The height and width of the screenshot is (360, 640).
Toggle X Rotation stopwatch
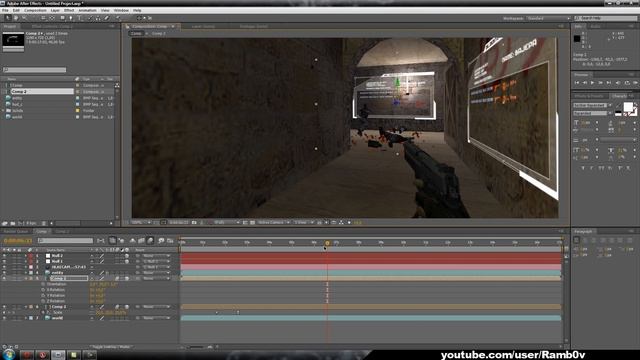pyautogui.click(x=43, y=290)
